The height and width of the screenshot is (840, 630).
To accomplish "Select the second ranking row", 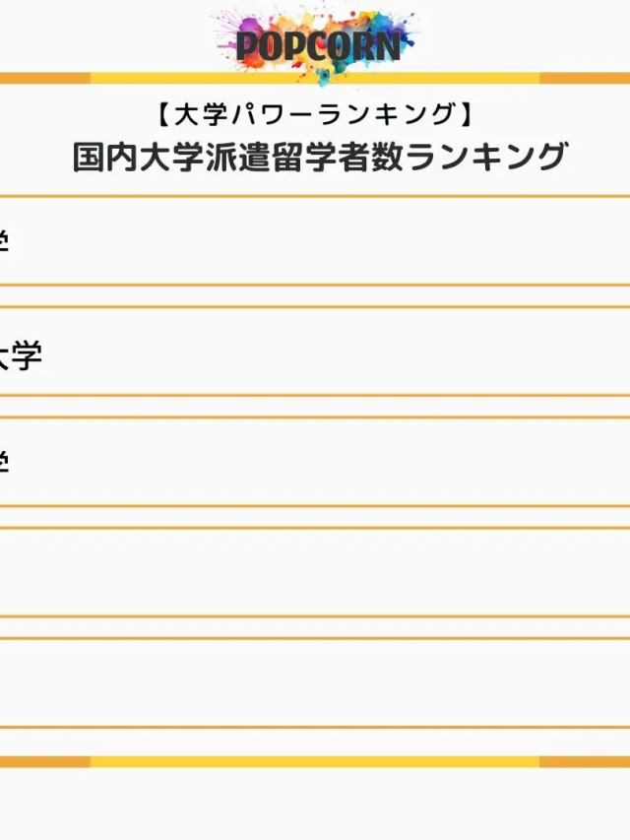I will click(315, 352).
